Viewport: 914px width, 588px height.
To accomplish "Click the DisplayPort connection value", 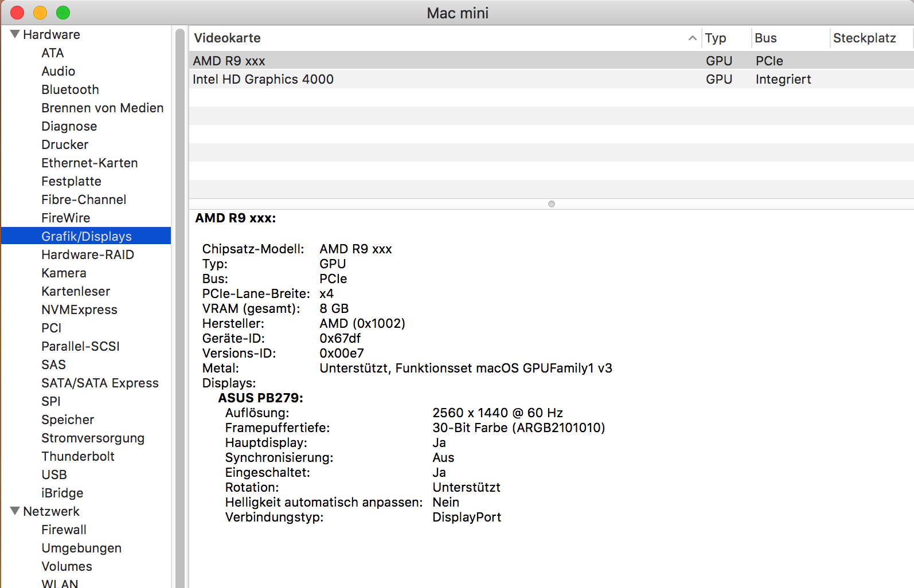I will tap(467, 517).
